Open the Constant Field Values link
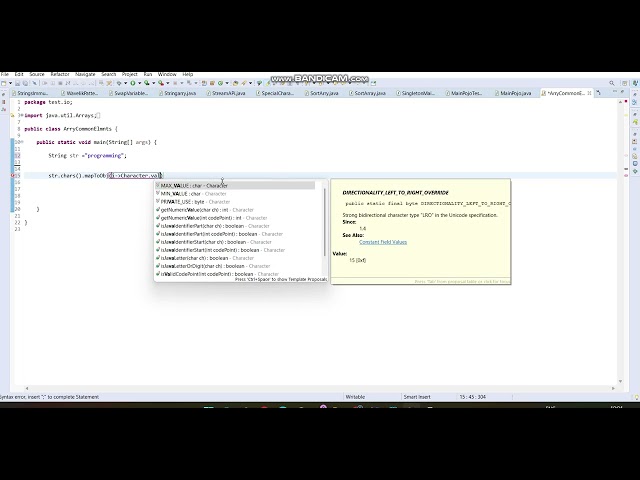Screen dimensions: 640x480 383,242
